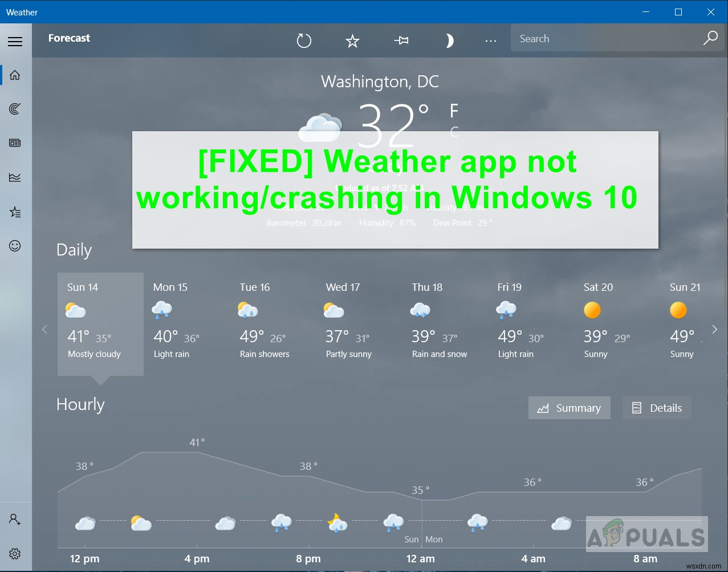Select the Fri 19 forecast card
This screenshot has width=728, height=572.
[531, 324]
